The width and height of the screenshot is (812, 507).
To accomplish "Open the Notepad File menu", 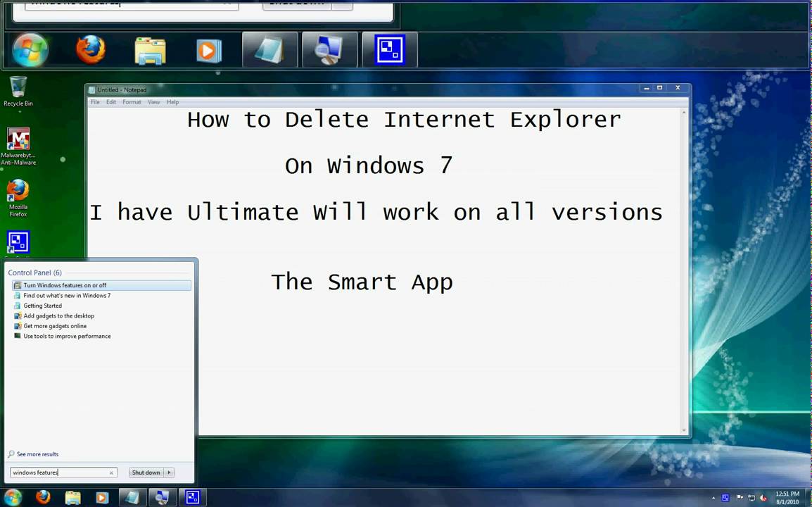I will tap(95, 102).
